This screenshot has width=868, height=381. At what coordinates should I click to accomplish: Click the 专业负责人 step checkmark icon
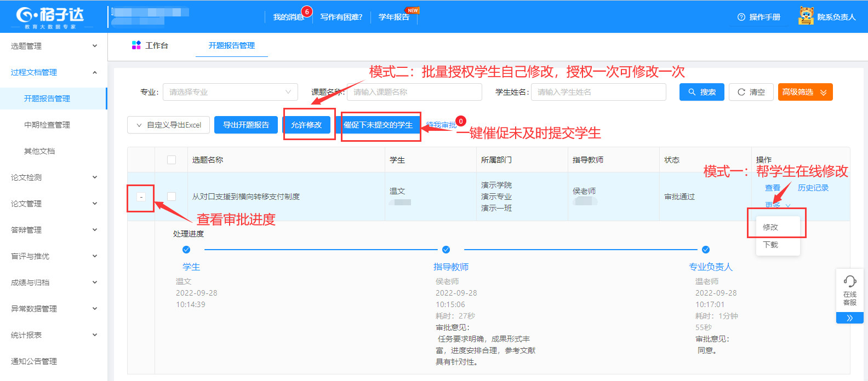click(x=706, y=250)
